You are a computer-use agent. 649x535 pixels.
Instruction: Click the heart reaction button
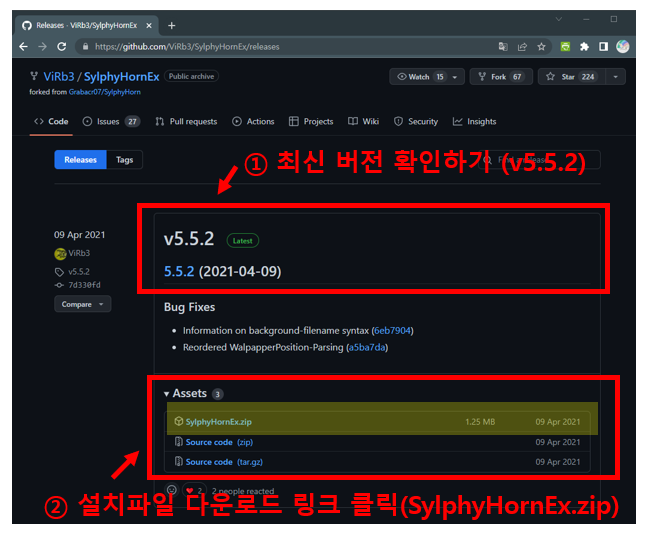point(194,491)
